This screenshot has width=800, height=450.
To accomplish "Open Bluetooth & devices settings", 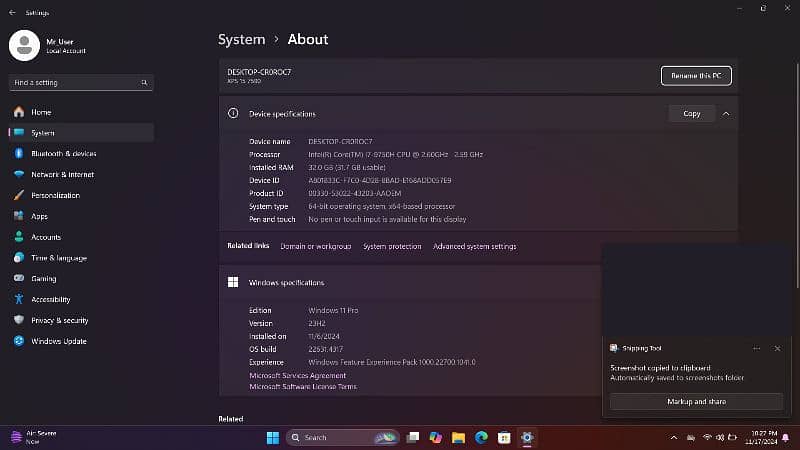I will point(63,154).
